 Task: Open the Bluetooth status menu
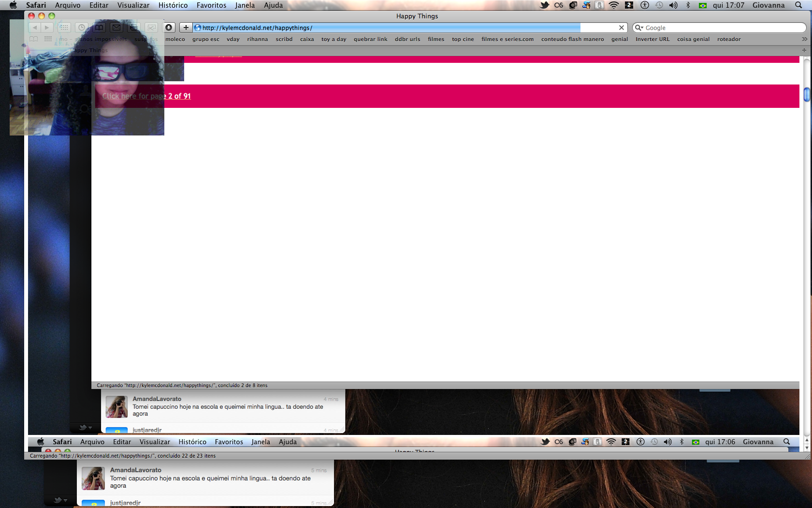tap(688, 5)
